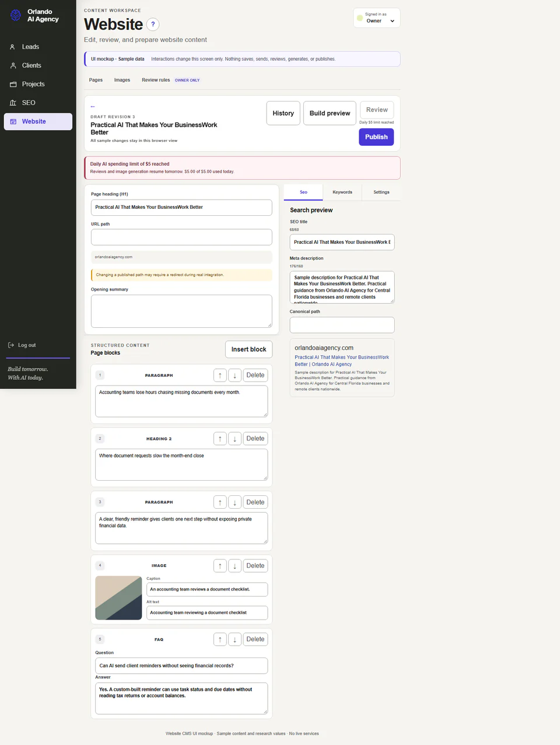The height and width of the screenshot is (745, 560).
Task: Click the Page heading (H1) field
Action: [181, 207]
